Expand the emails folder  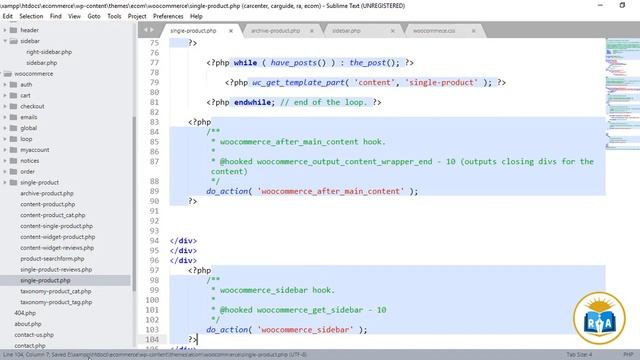[x=5, y=117]
